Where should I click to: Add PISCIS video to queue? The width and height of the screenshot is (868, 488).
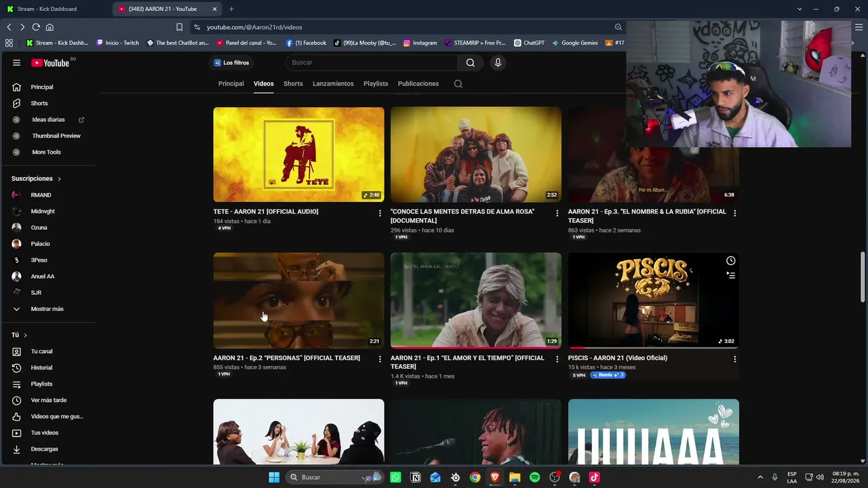click(x=730, y=275)
